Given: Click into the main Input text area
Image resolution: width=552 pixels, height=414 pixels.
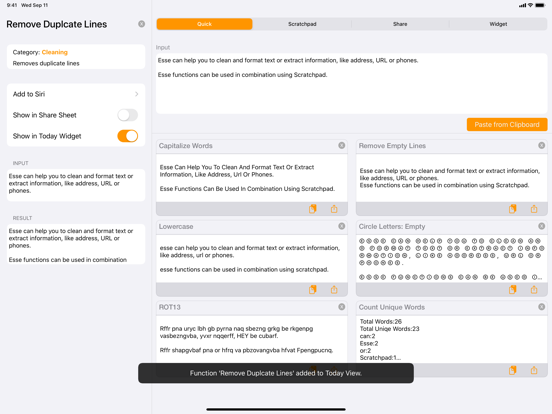Looking at the screenshot, I should coord(351,83).
